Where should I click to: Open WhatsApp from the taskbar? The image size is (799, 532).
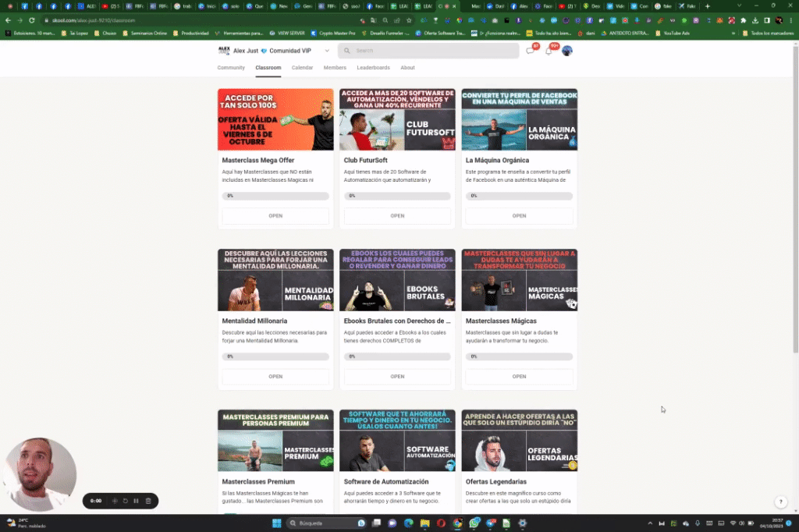point(474,523)
